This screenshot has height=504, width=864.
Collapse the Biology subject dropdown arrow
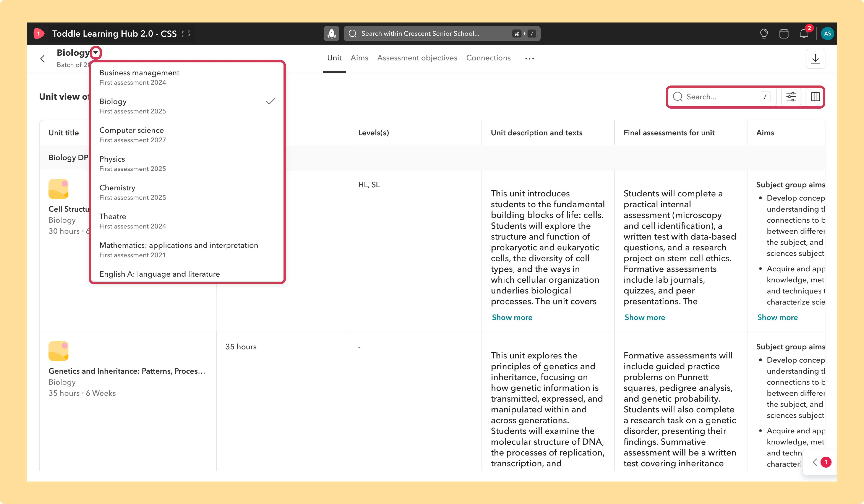click(x=96, y=52)
